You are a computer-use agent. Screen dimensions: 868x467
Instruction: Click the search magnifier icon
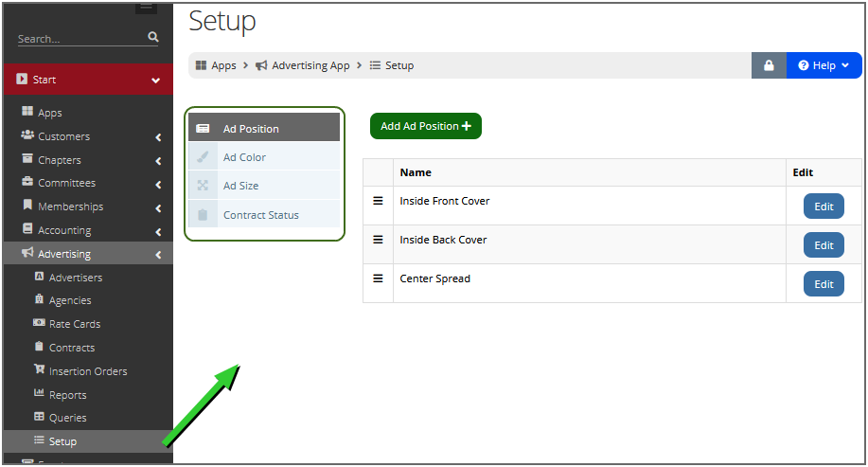click(153, 37)
